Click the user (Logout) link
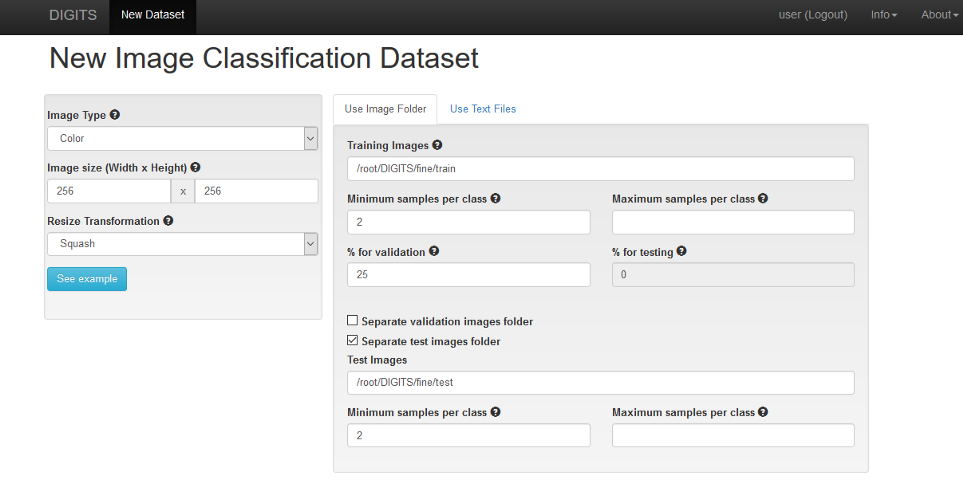 (812, 15)
